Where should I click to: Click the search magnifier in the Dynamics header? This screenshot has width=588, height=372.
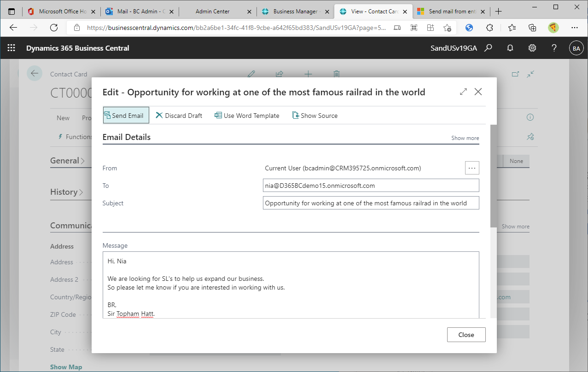(488, 47)
